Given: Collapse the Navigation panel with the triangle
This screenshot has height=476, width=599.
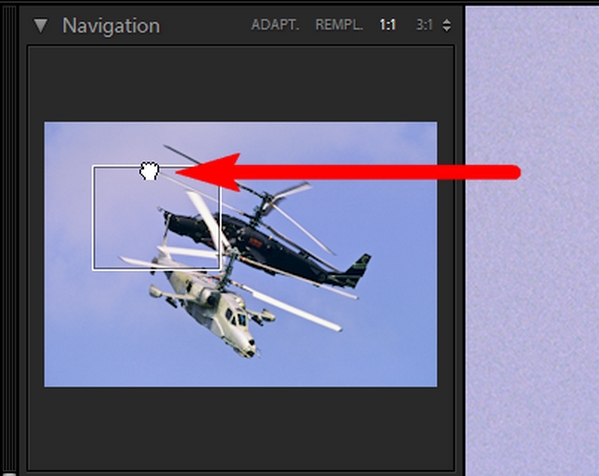Looking at the screenshot, I should 40,26.
